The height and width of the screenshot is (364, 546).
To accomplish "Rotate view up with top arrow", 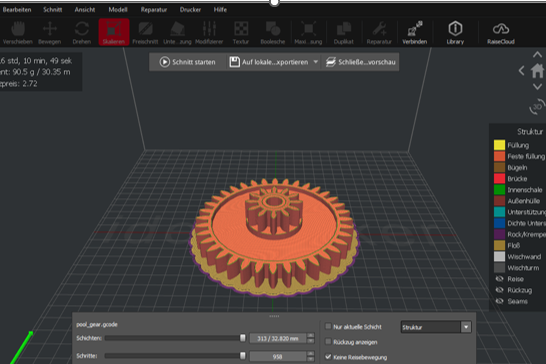I will click(537, 55).
